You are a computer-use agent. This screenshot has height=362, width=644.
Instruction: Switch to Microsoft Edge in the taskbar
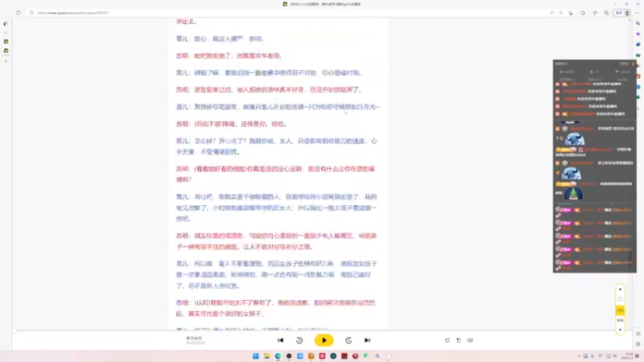coord(278,356)
